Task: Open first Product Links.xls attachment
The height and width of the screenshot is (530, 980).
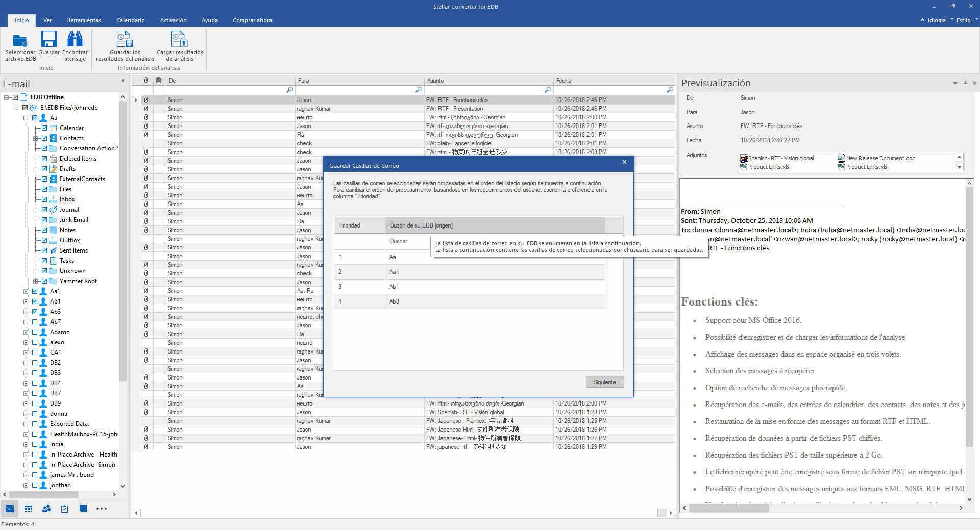Action: pyautogui.click(x=765, y=167)
